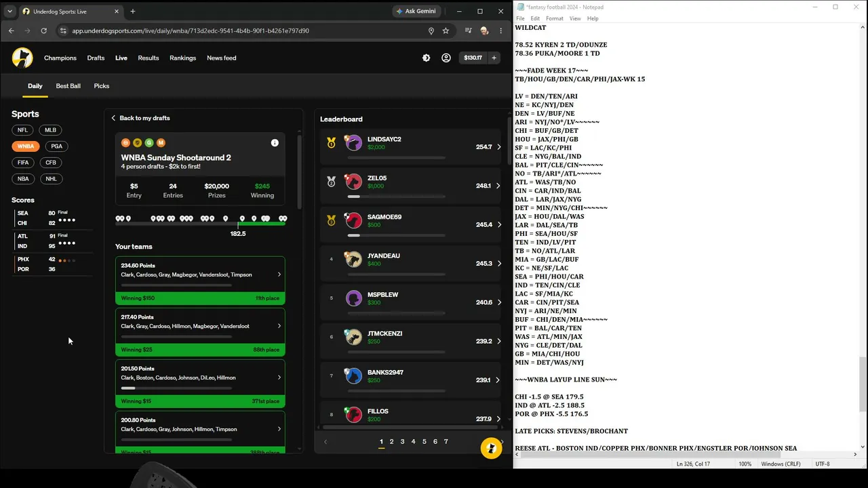Click the location permission icon in address bar
This screenshot has width=868, height=488.
tap(431, 30)
